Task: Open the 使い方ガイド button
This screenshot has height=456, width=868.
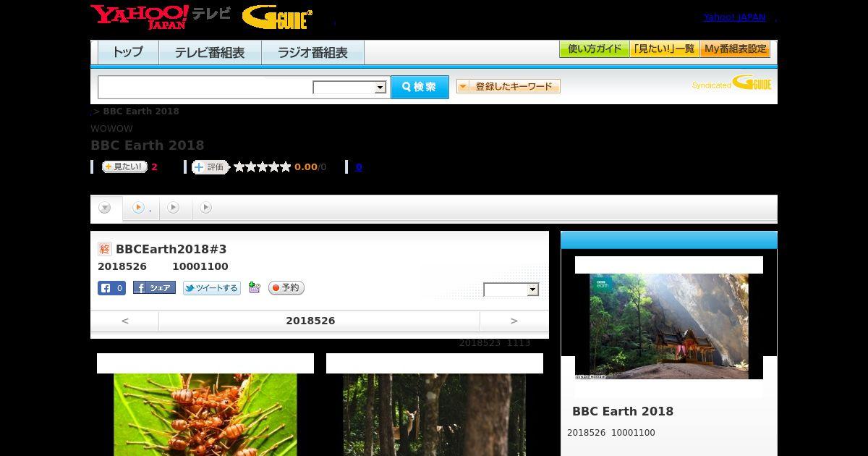Action: (x=594, y=49)
